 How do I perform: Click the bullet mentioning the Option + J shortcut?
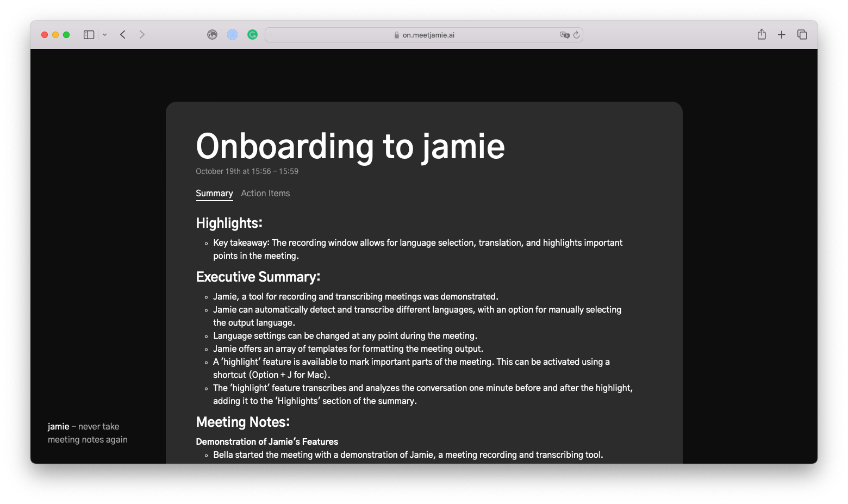(411, 368)
